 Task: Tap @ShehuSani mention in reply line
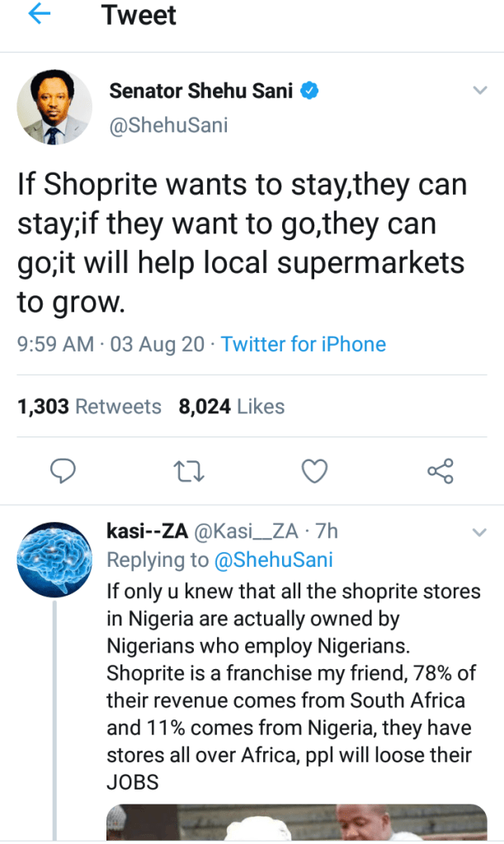tap(273, 560)
